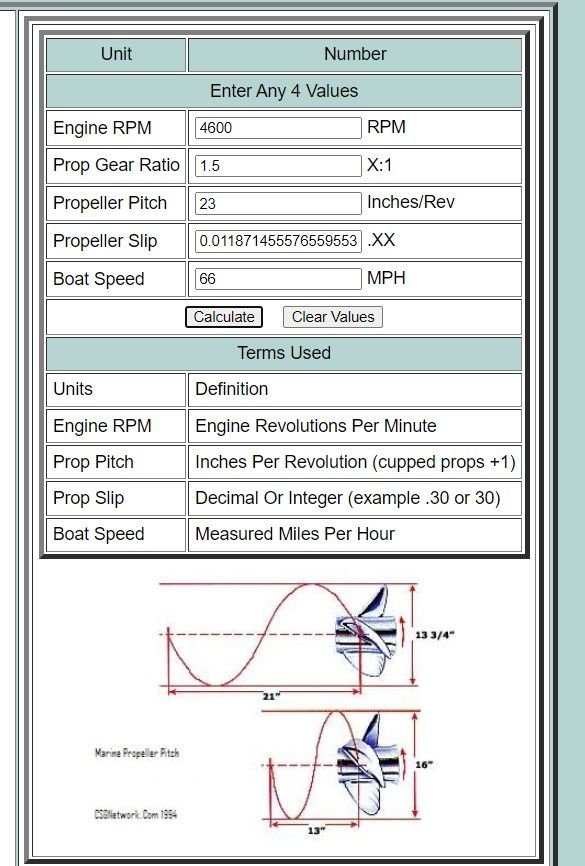585x866 pixels.
Task: Click the Propeller Slip value field
Action: [x=278, y=241]
